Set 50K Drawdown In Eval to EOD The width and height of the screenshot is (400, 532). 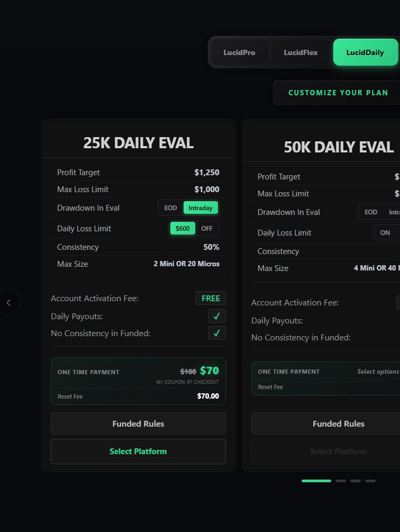tap(371, 212)
